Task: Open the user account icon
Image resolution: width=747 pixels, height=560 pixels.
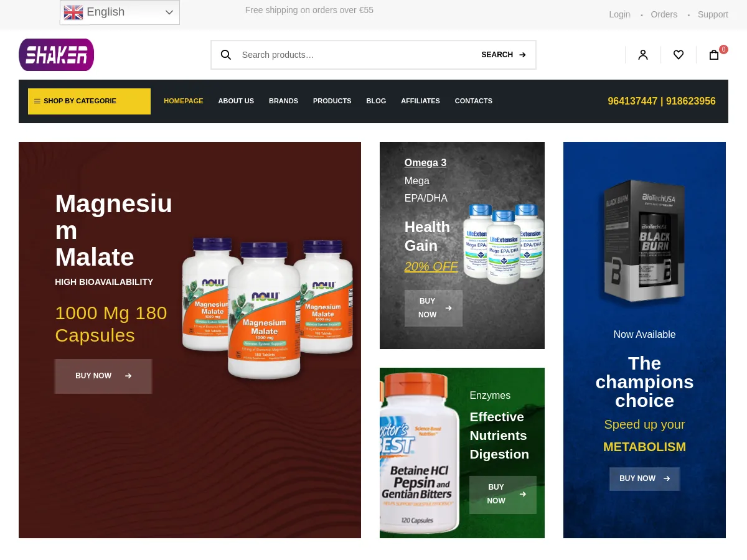Action: pyautogui.click(x=643, y=55)
